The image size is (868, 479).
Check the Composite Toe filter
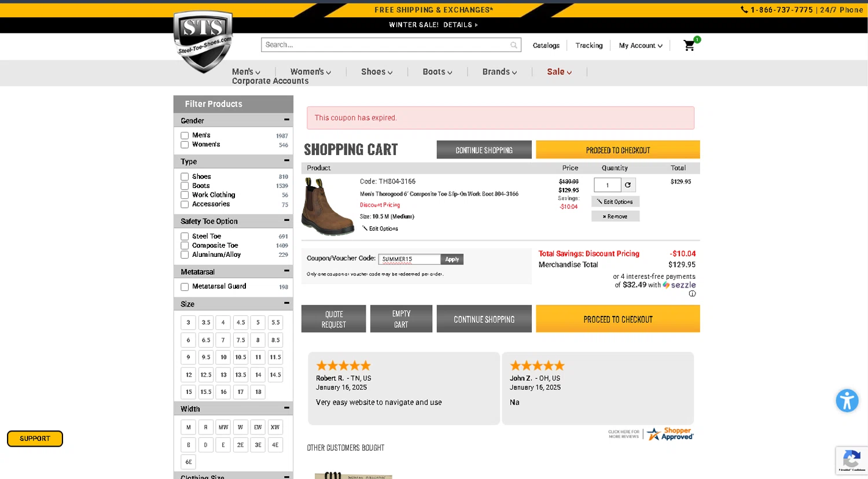(185, 245)
